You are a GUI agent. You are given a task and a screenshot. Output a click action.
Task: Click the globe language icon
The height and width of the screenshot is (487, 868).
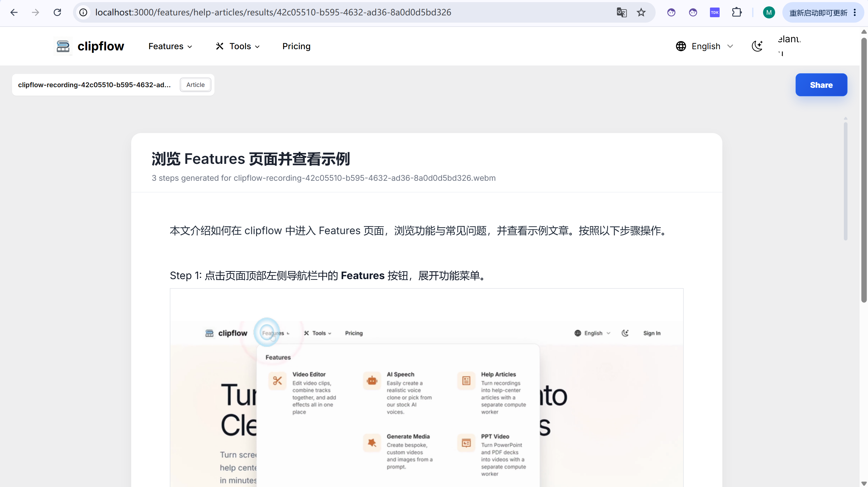(x=681, y=46)
